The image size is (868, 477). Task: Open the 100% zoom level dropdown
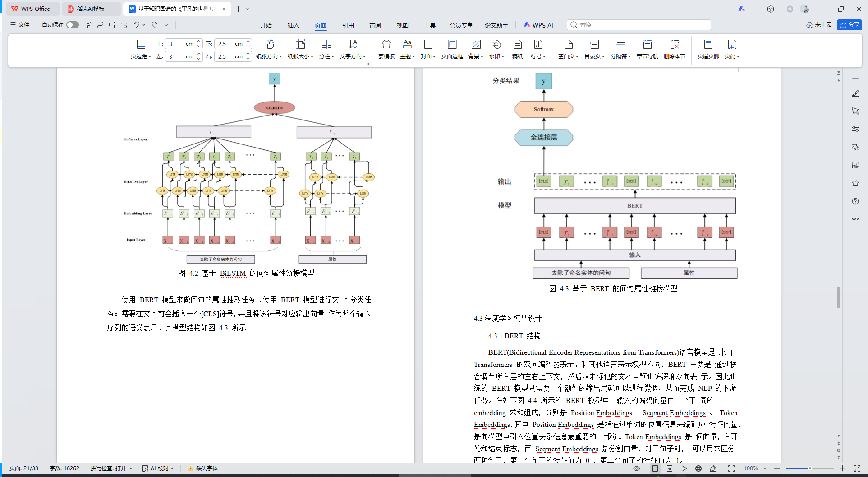755,468
